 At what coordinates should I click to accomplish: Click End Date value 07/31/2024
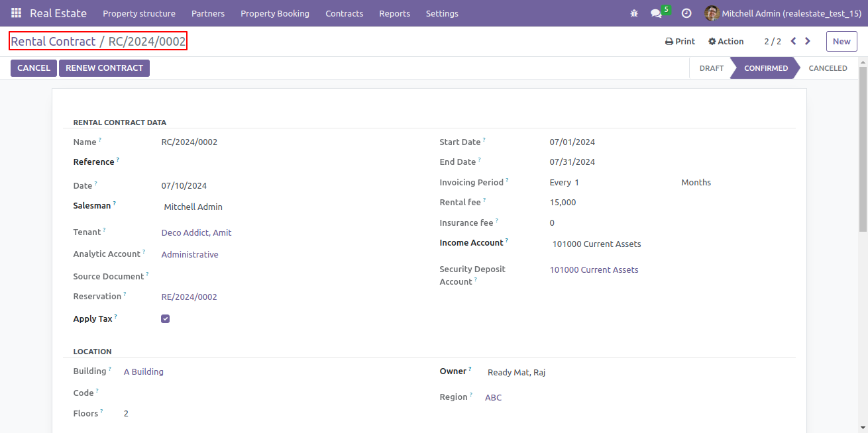tap(572, 162)
